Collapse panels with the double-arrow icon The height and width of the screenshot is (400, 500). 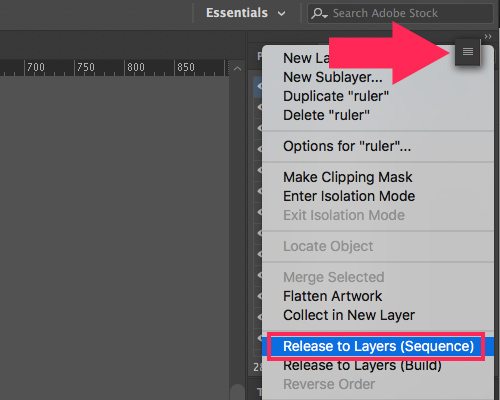[x=488, y=36]
